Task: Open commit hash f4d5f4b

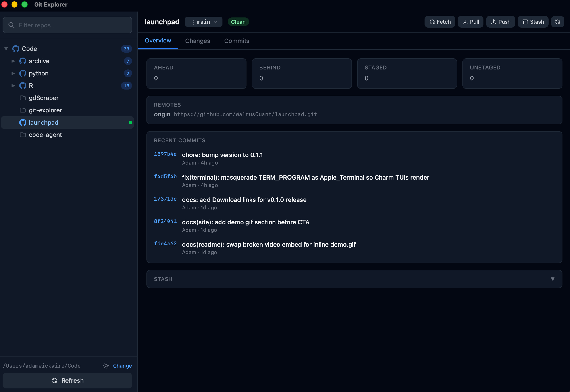Action: click(x=165, y=176)
